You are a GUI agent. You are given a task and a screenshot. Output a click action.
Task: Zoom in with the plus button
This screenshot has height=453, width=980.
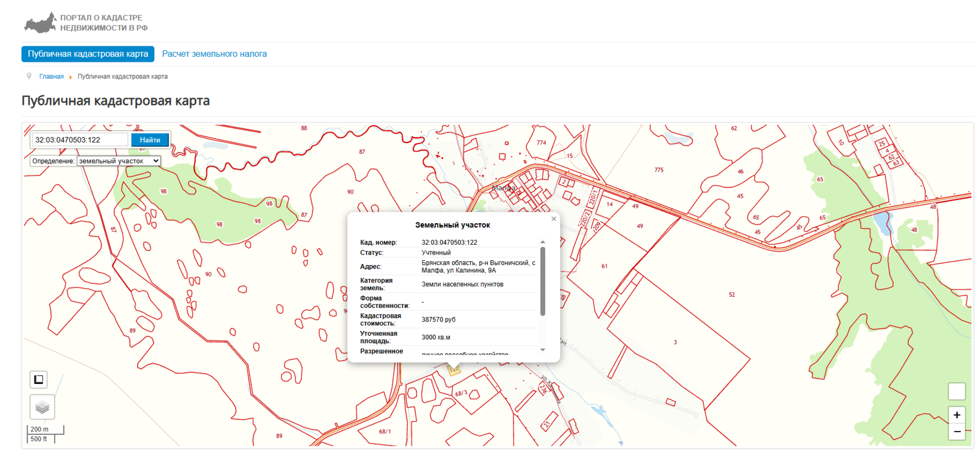pos(957,415)
